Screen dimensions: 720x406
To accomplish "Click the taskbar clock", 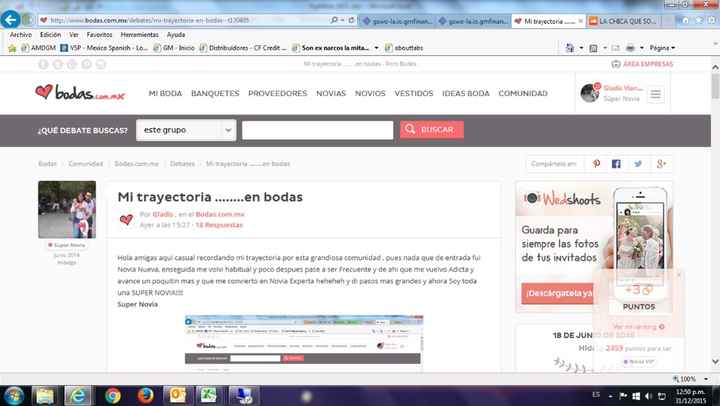I will click(x=690, y=396).
